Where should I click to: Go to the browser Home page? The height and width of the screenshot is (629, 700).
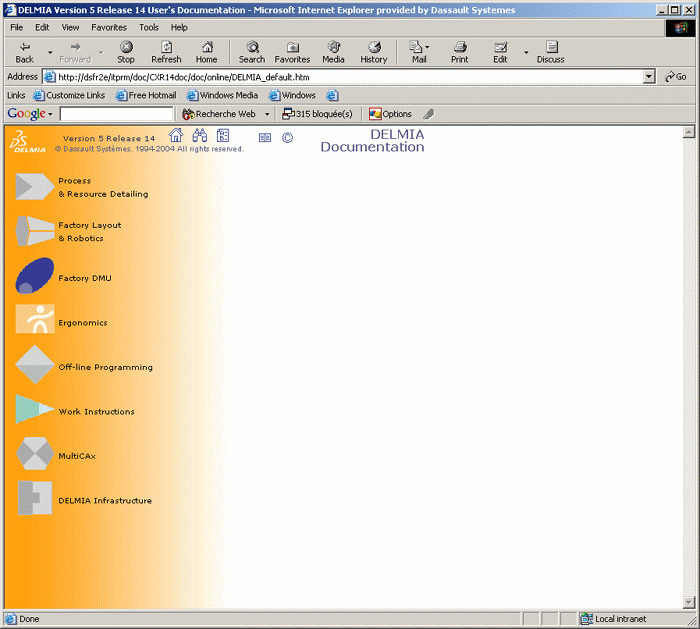coord(206,52)
